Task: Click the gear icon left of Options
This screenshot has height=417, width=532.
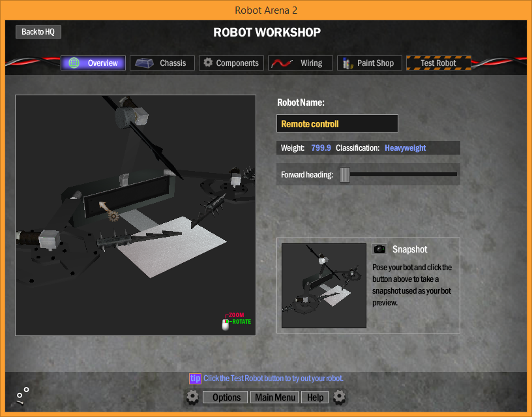Action: 193,397
